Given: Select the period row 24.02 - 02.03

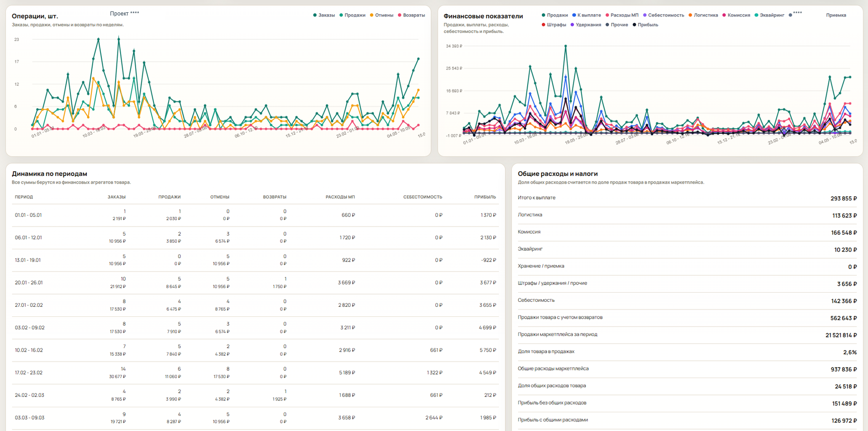Looking at the screenshot, I should pos(255,395).
